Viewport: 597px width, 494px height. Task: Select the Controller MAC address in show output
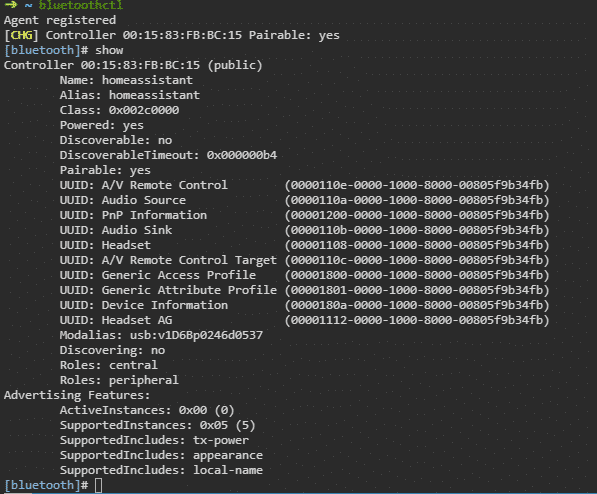click(140, 65)
